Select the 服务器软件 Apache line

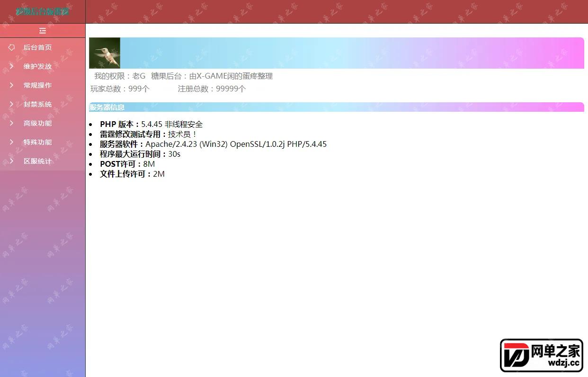point(213,144)
